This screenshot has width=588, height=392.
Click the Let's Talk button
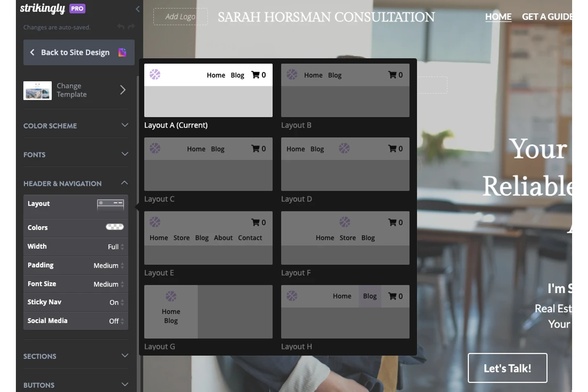click(x=507, y=368)
